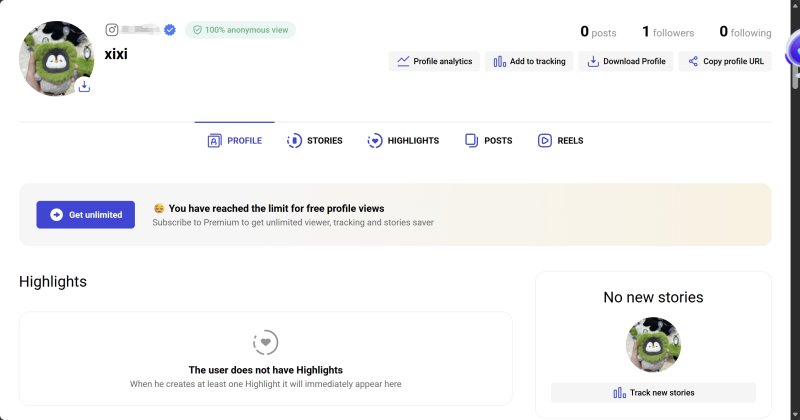Click the empty highlights heart icon
Screen dimensions: 800x420
[266, 342]
